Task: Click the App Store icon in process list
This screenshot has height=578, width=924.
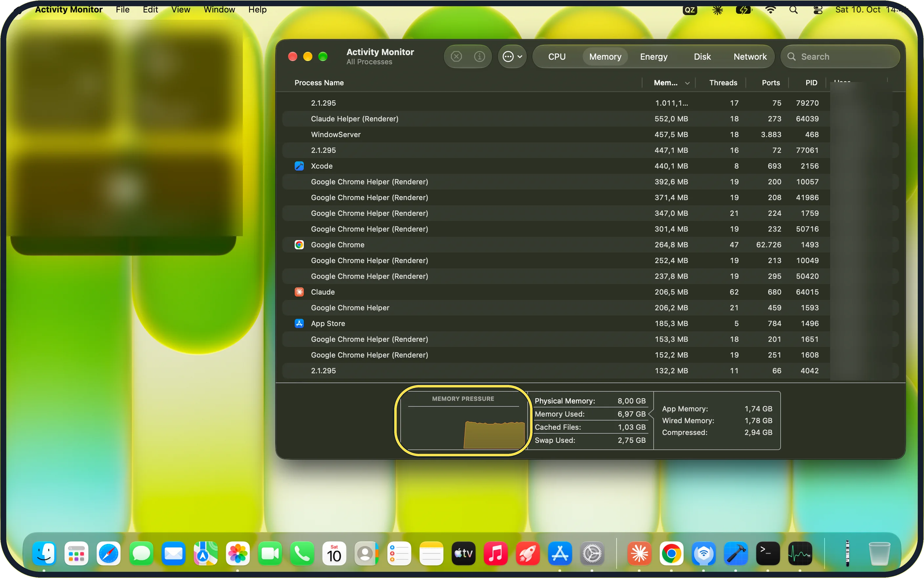Action: 299,323
